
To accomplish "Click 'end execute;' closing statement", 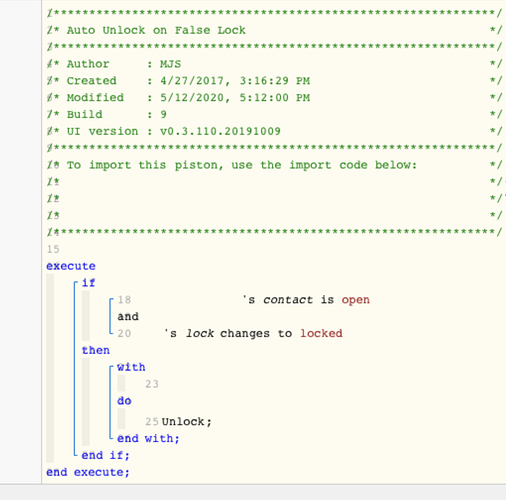I will click(x=88, y=472).
